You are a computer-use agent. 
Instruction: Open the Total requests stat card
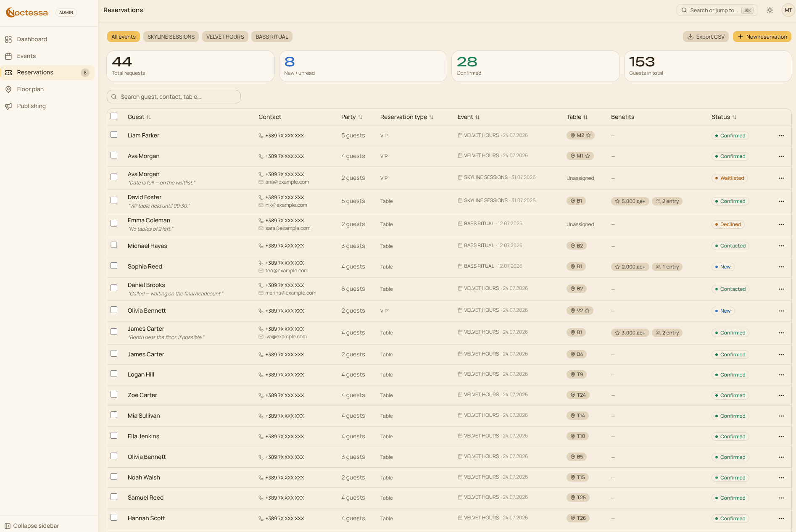click(190, 66)
